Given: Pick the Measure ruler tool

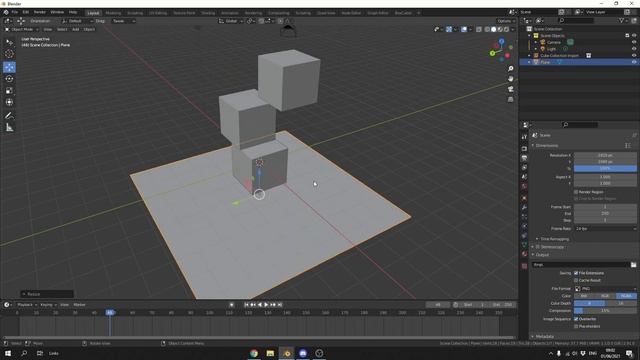Looking at the screenshot, I should click(9, 128).
